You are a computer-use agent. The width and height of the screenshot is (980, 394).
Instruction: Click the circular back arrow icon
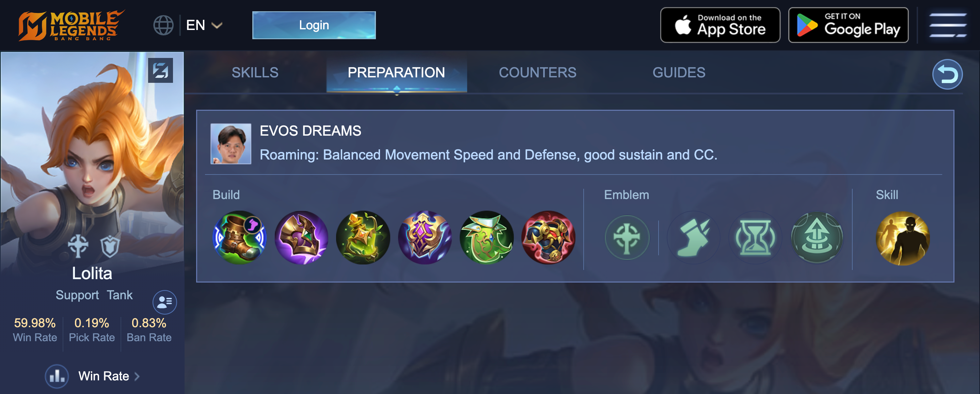pos(947,74)
